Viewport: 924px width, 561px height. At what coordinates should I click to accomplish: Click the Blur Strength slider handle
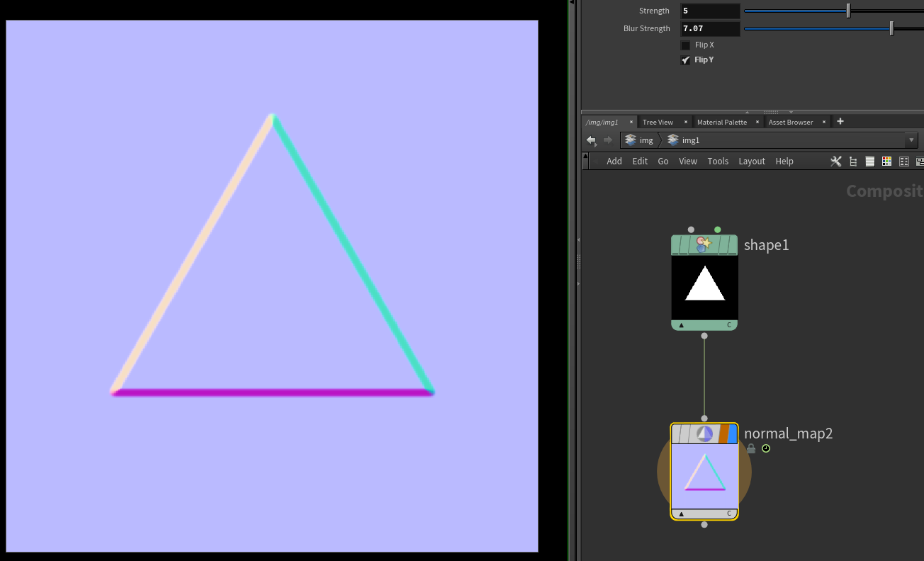coord(891,28)
